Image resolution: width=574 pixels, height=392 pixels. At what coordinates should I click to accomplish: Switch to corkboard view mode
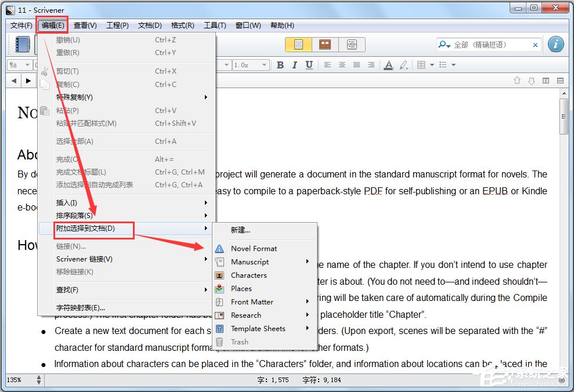click(x=324, y=45)
